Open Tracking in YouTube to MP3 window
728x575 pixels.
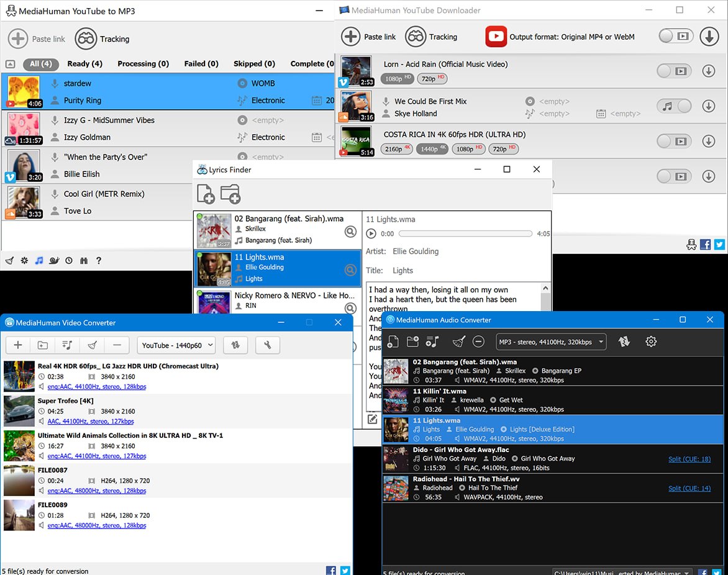point(102,39)
